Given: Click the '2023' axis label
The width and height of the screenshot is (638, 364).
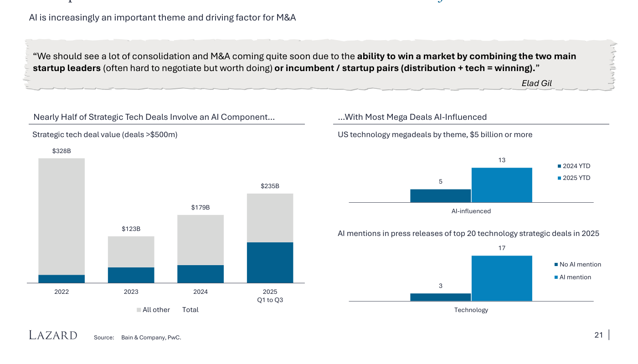Looking at the screenshot, I should (131, 292).
